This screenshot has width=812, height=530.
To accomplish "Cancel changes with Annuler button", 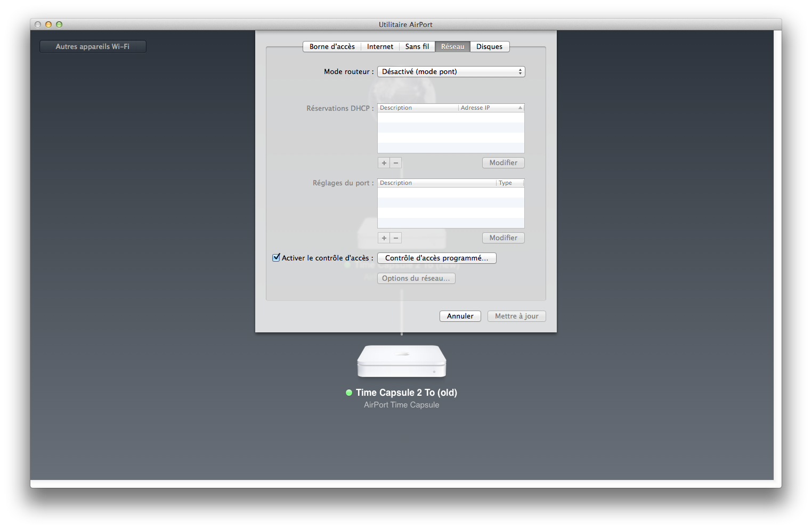I will 460,316.
